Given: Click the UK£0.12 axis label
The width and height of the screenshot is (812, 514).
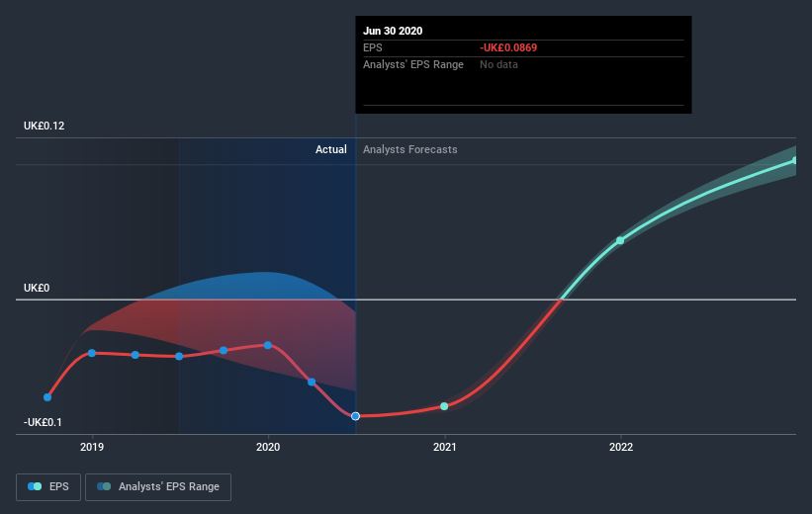Looking at the screenshot, I should (x=45, y=126).
